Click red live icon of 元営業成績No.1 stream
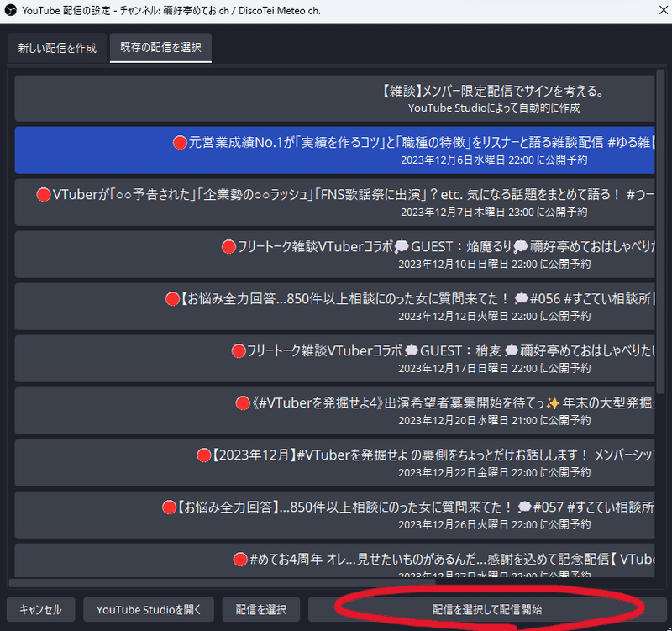This screenshot has width=672, height=631. pyautogui.click(x=180, y=142)
